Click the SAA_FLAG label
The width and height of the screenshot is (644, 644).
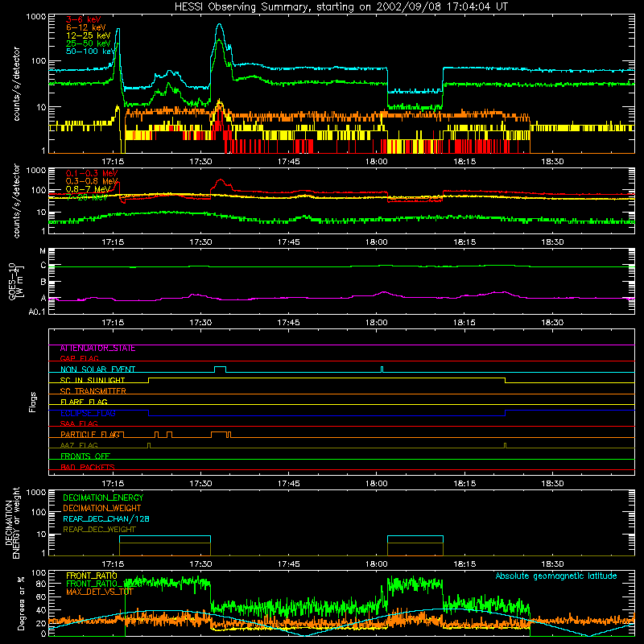(79, 423)
